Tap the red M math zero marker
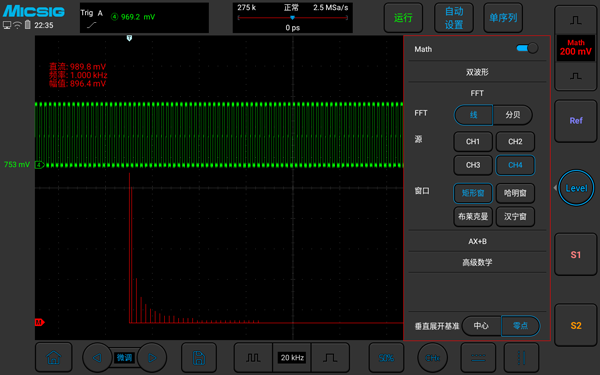Screen dimensions: 600x375 click(x=39, y=322)
